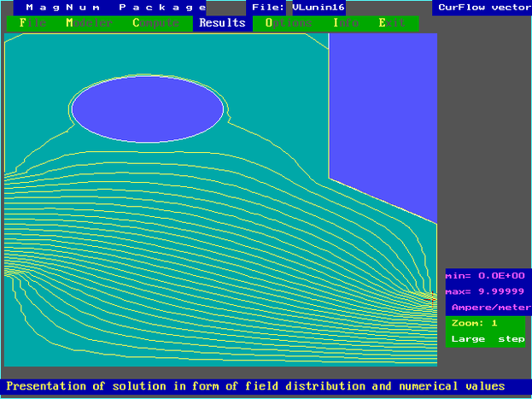Click the File: label in title bar

(x=268, y=8)
